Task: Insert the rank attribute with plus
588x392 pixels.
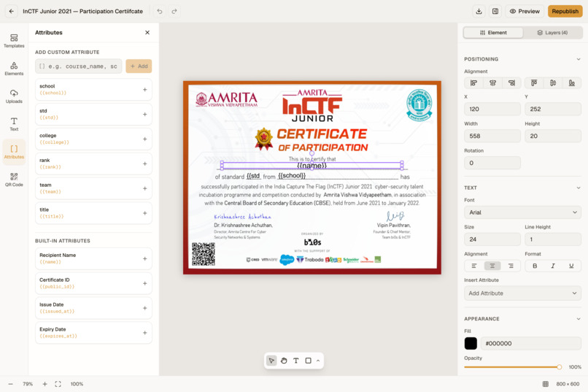Action: (x=144, y=164)
